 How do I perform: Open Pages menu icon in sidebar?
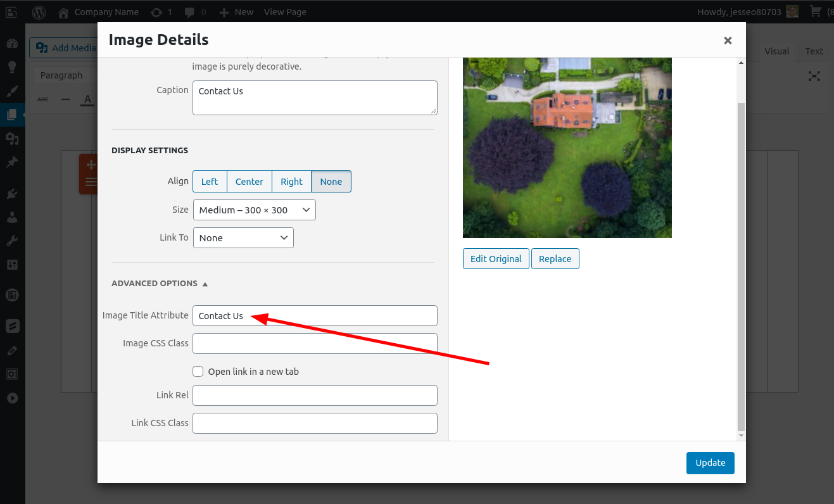[x=12, y=115]
